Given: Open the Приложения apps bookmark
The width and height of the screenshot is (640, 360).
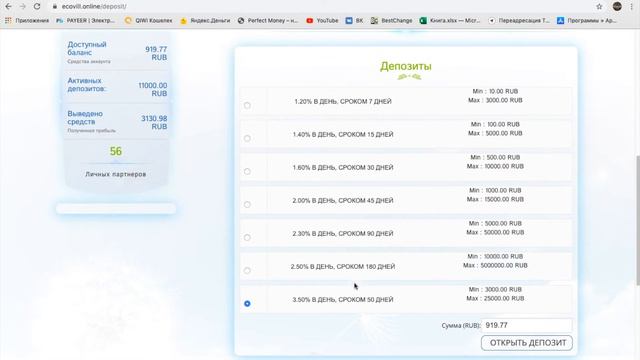Looking at the screenshot, I should (x=27, y=20).
